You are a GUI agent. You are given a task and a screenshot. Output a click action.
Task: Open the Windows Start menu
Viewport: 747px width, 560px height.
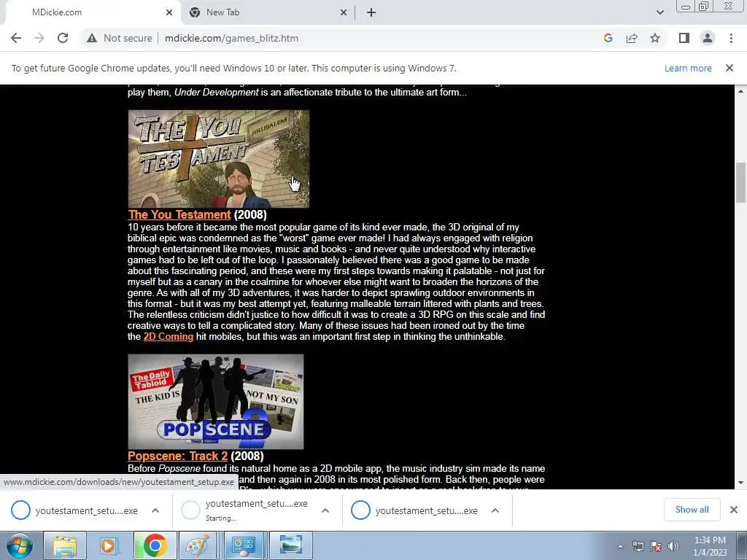click(x=20, y=545)
